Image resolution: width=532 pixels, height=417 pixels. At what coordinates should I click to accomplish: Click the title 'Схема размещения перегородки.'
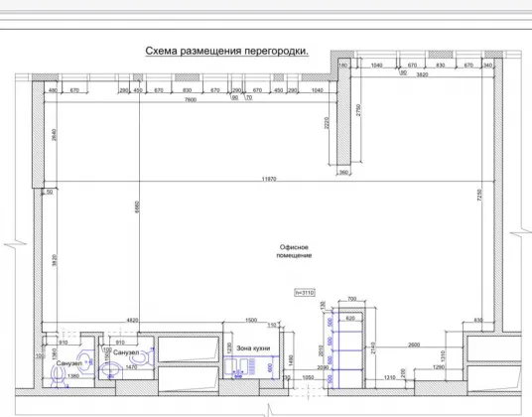point(227,51)
